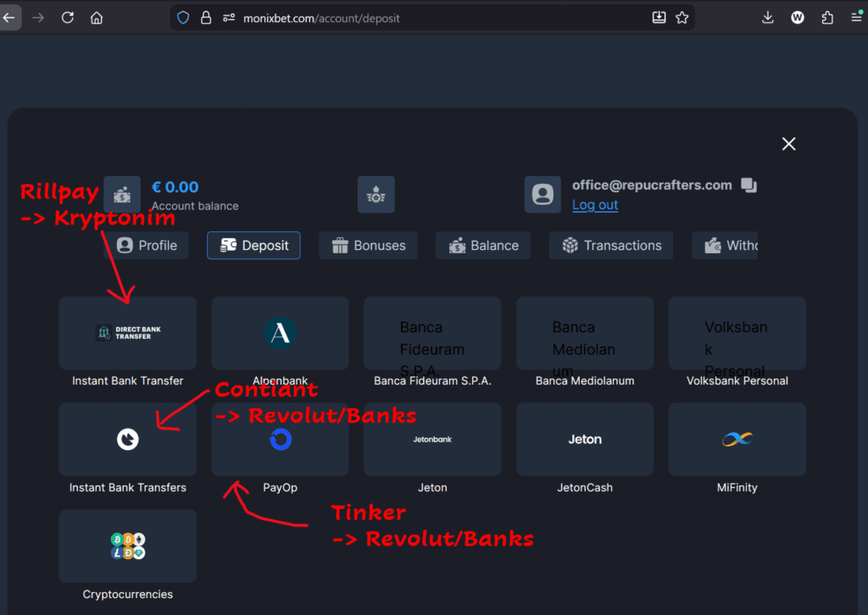Pick the Alpenbank deposit tile
Viewport: 868px width, 615px height.
point(280,333)
